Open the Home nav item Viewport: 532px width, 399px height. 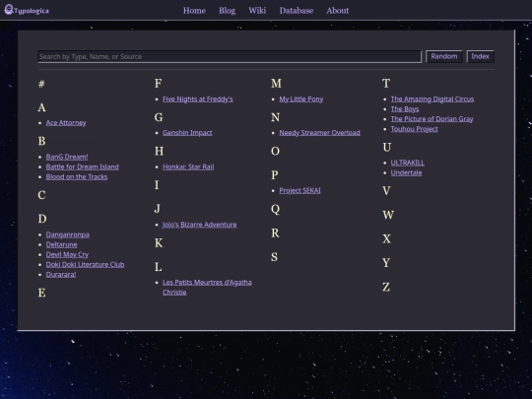point(194,11)
